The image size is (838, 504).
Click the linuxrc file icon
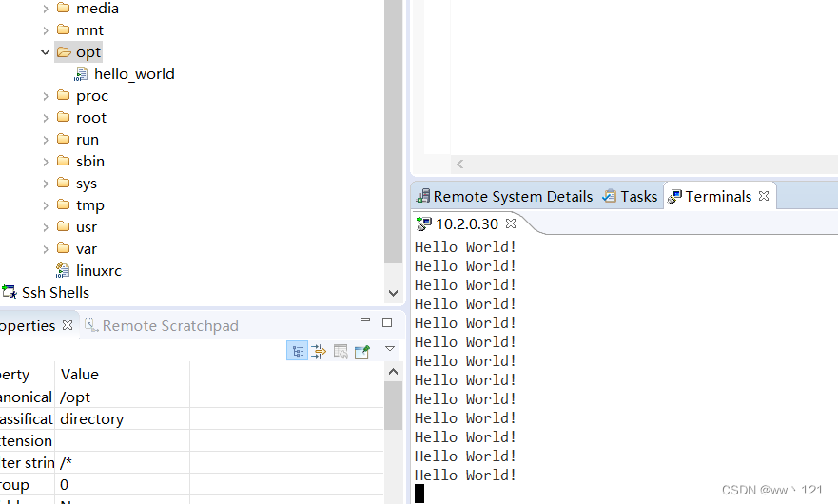(63, 271)
